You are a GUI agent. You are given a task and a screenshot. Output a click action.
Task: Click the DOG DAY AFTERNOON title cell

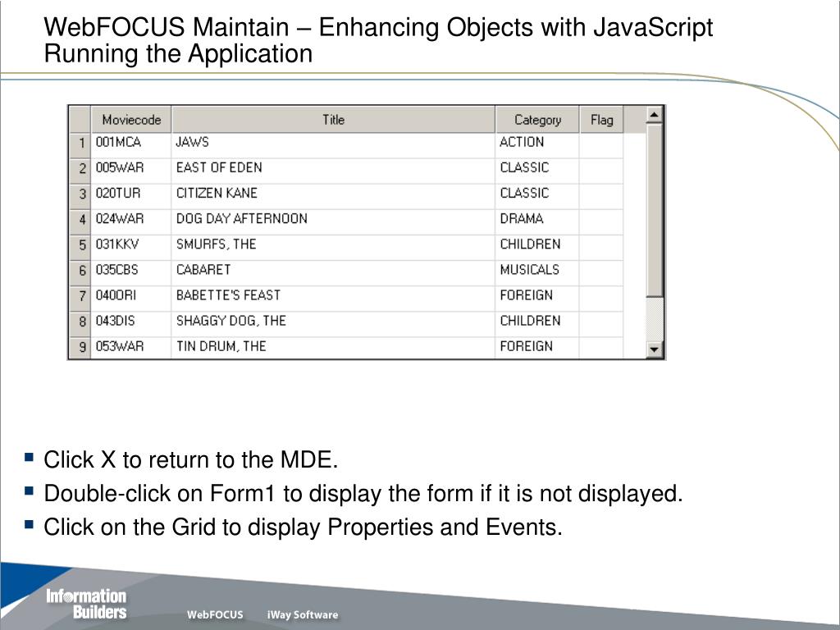(x=333, y=221)
